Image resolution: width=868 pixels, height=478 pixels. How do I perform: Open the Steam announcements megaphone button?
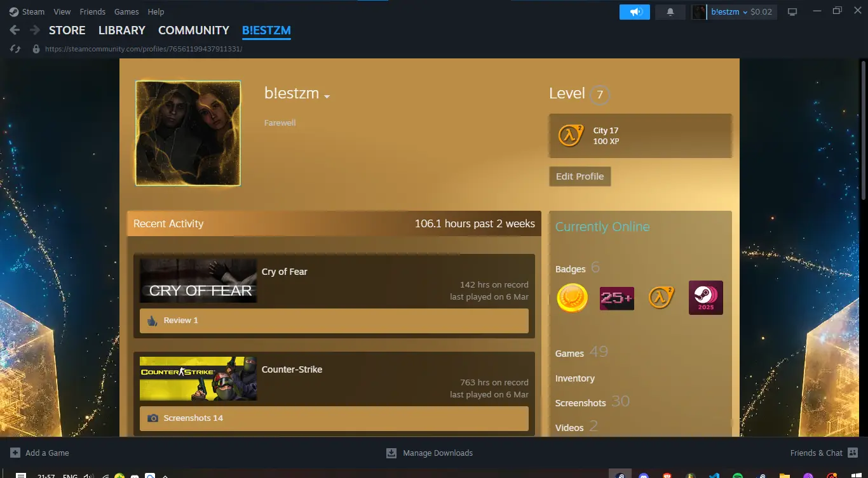click(634, 11)
